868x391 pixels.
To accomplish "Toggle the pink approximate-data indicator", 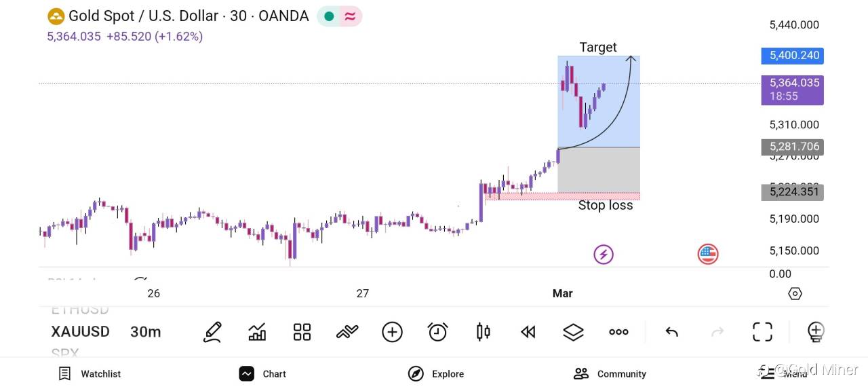I will [350, 16].
